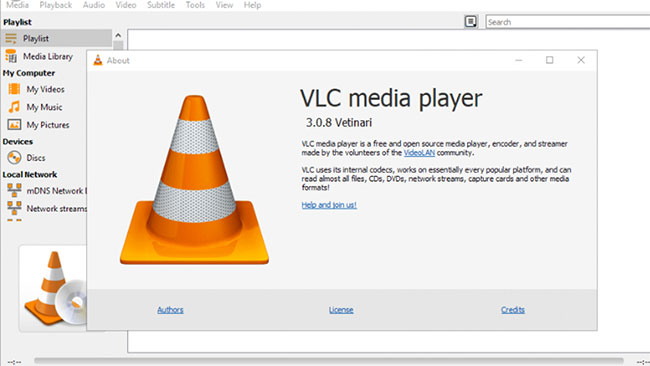Select Discs under Devices

(x=36, y=158)
